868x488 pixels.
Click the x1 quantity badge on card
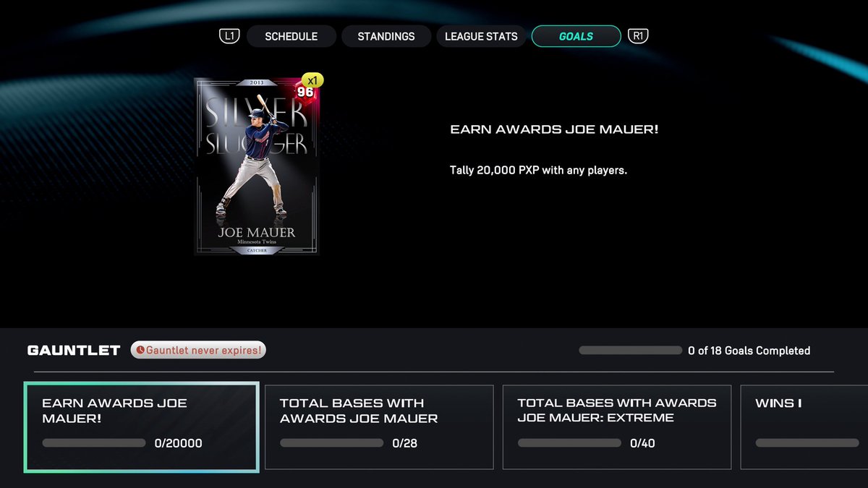pos(312,80)
